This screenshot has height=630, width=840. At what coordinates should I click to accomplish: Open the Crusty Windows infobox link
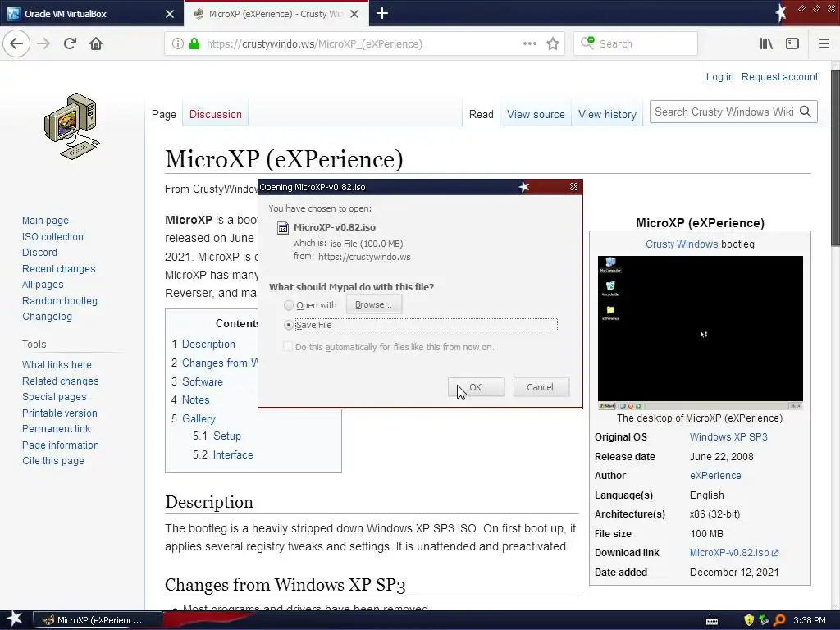click(x=682, y=244)
